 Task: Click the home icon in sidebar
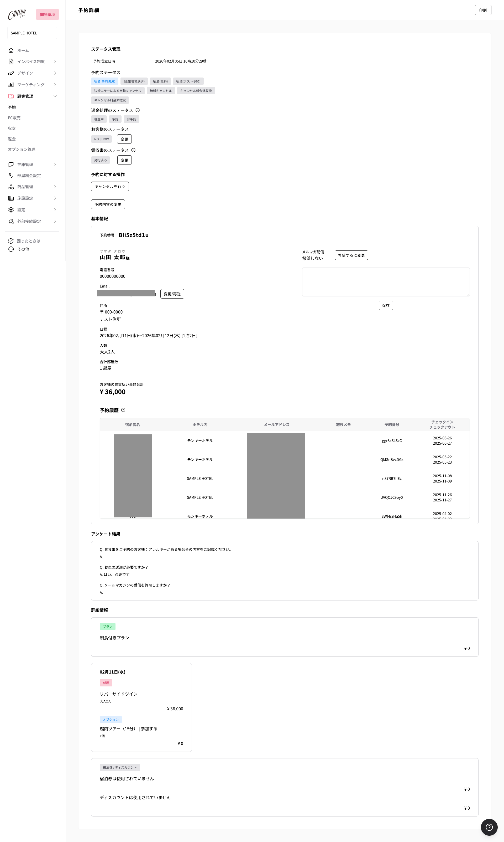pos(11,51)
